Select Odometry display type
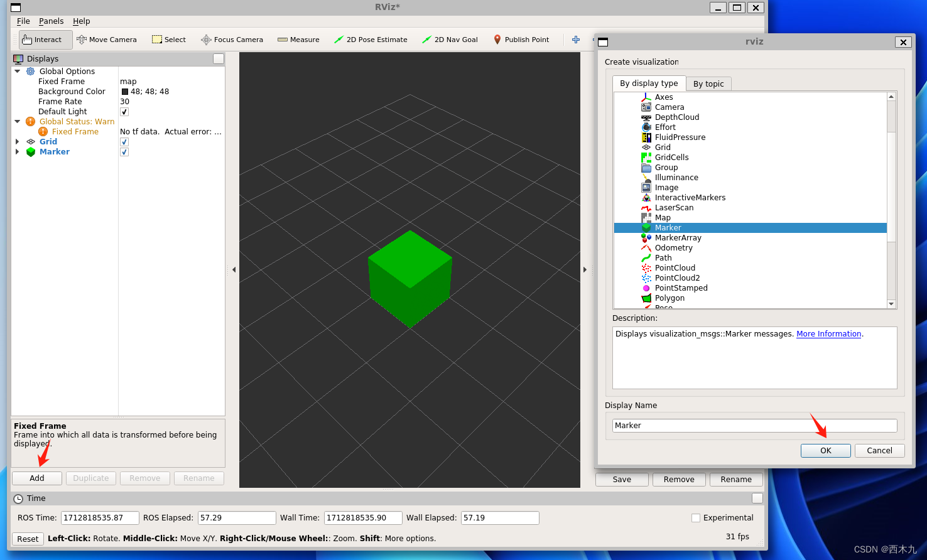Screen dimensions: 927x560 674,248
